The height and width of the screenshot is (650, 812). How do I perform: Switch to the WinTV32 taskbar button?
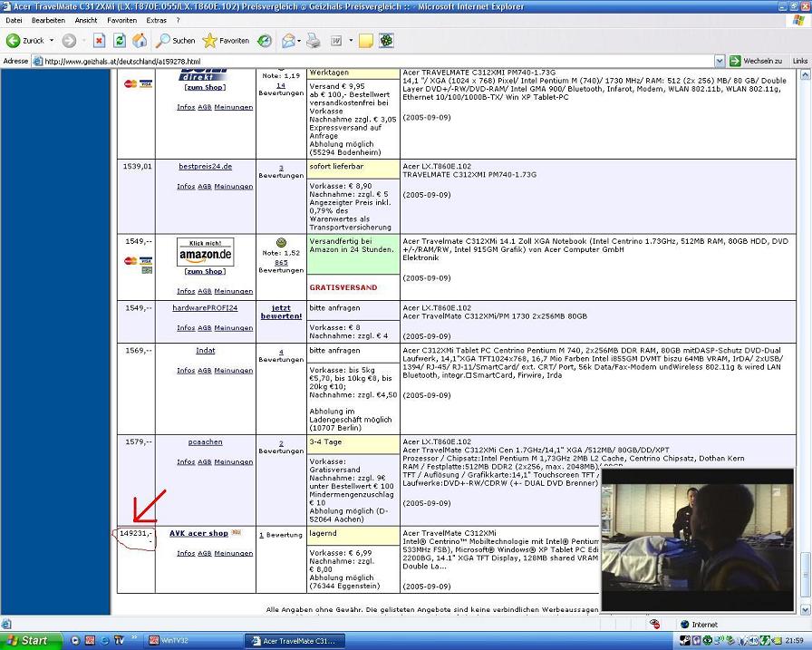pos(194,641)
